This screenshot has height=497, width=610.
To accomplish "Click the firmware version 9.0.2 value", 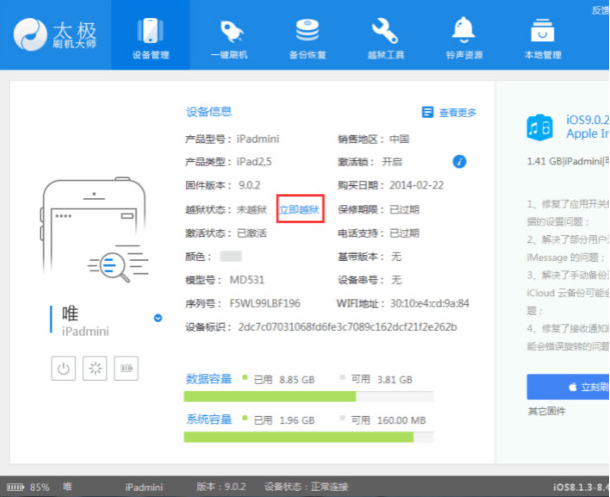I will click(x=249, y=185).
